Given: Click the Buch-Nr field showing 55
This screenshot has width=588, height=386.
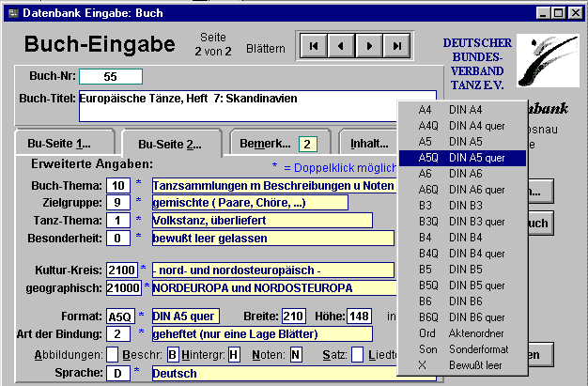Looking at the screenshot, I should click(110, 77).
